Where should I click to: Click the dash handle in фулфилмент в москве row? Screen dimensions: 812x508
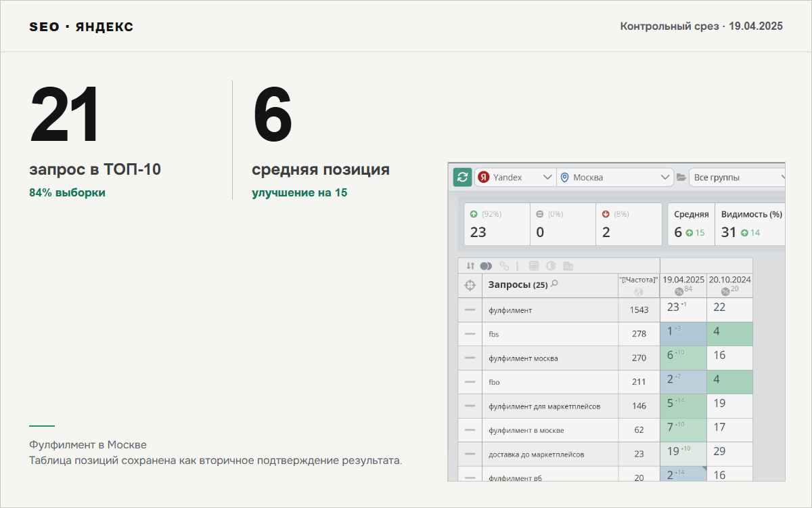[x=470, y=430]
